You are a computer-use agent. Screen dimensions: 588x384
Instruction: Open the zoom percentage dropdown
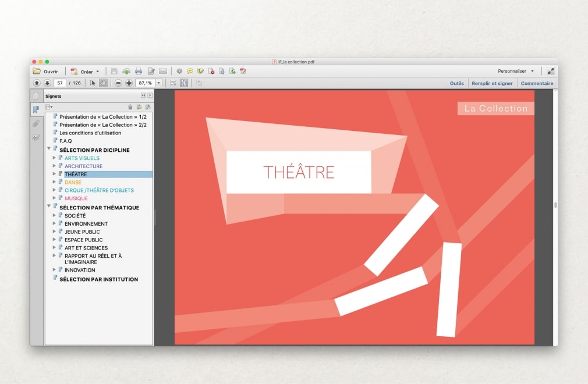[x=158, y=83]
